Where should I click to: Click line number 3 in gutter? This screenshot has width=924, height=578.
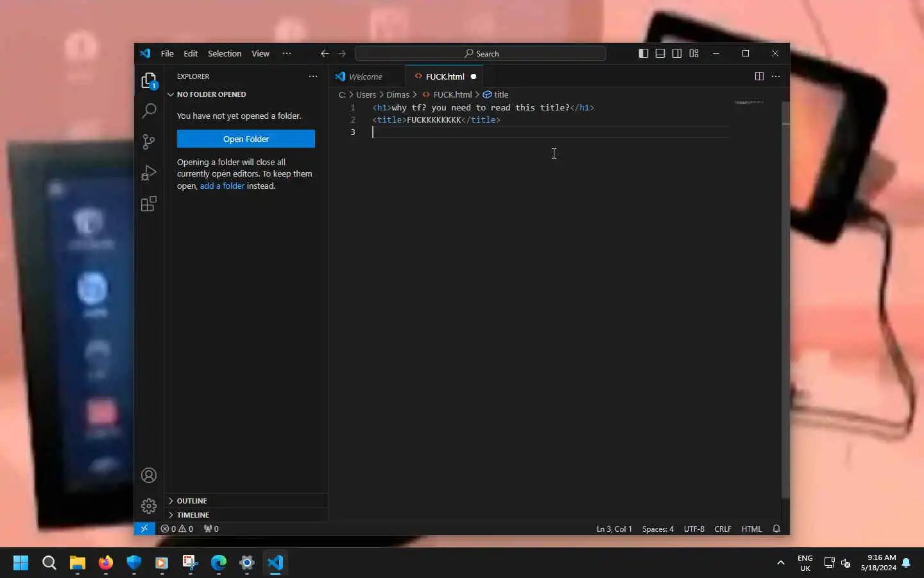(352, 132)
